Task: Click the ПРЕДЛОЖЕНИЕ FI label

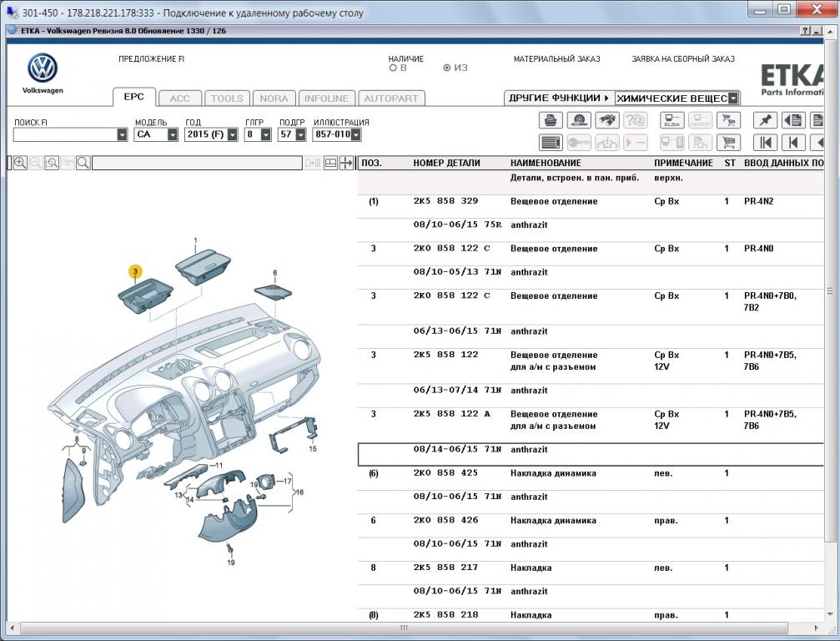Action: tap(152, 59)
